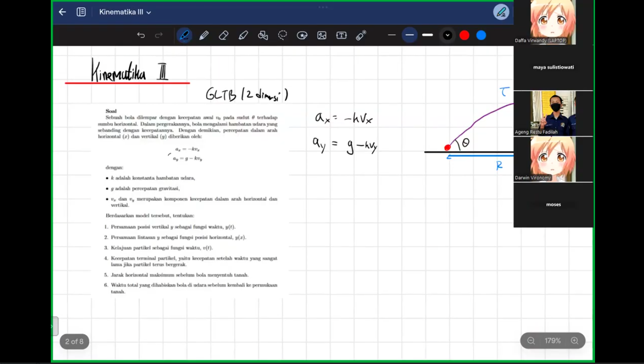Activate the lasso selection tool
The image size is (644, 364).
282,35
